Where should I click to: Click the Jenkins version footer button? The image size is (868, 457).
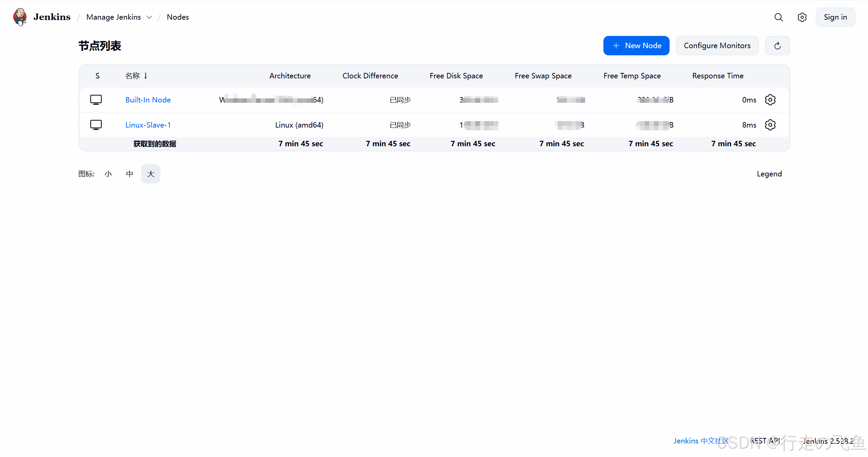click(x=828, y=441)
